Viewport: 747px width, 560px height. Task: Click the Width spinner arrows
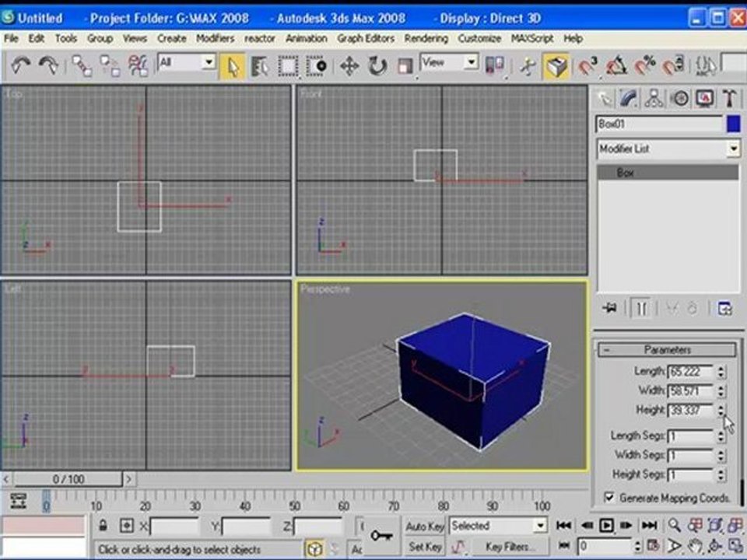(721, 391)
